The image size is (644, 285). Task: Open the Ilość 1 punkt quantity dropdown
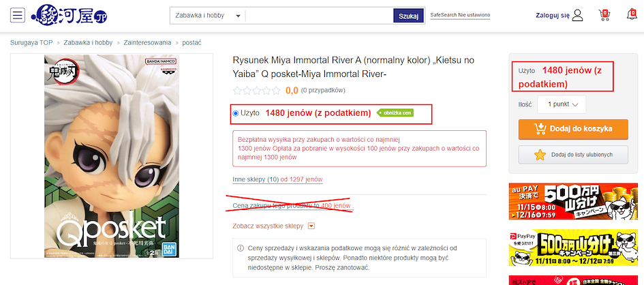click(562, 104)
